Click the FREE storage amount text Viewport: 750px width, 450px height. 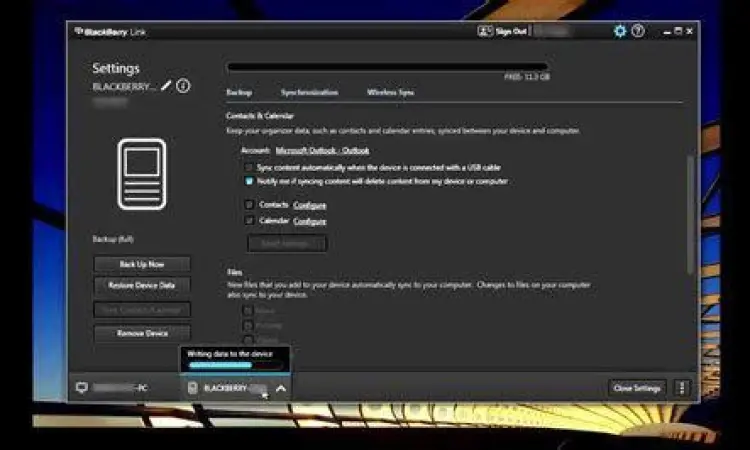[527, 77]
